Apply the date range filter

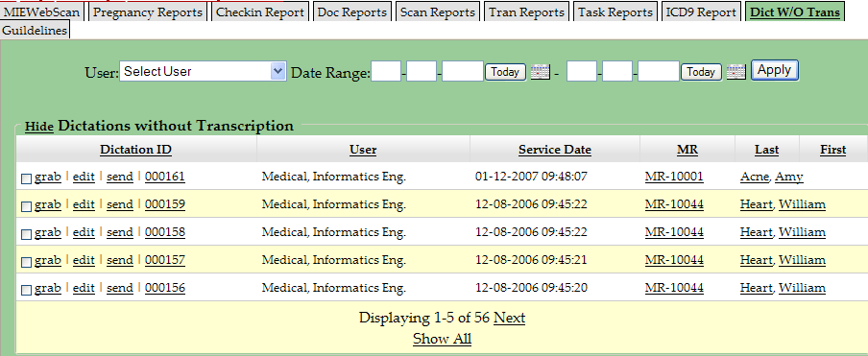pyautogui.click(x=774, y=70)
